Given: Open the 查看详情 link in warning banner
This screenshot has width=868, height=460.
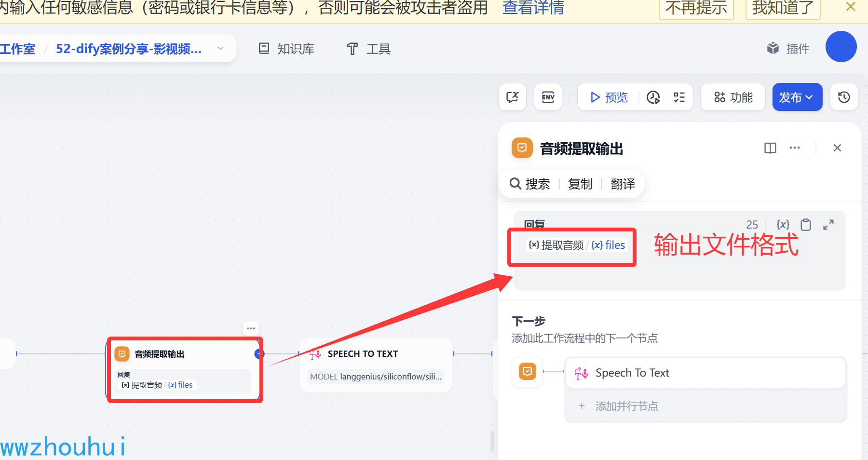Looking at the screenshot, I should click(533, 8).
